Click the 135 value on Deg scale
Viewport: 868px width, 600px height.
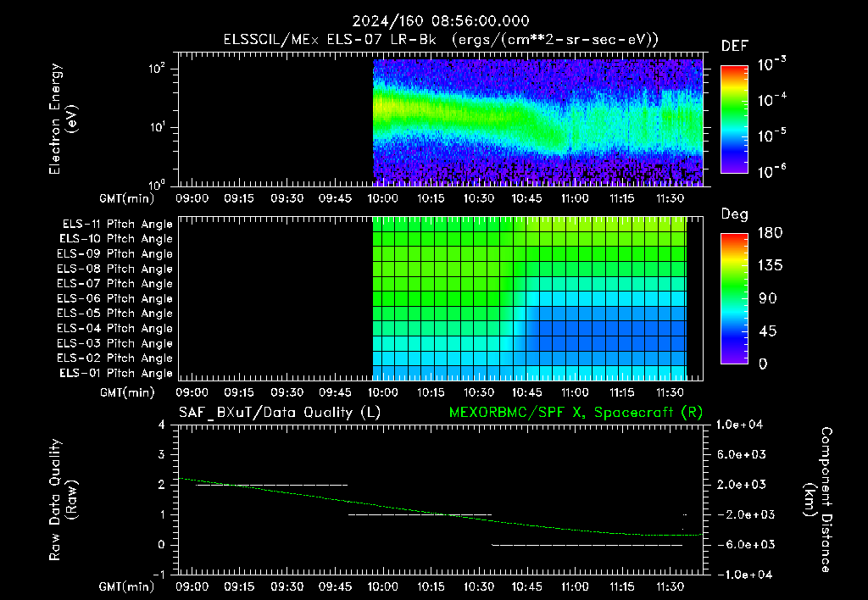click(x=770, y=266)
